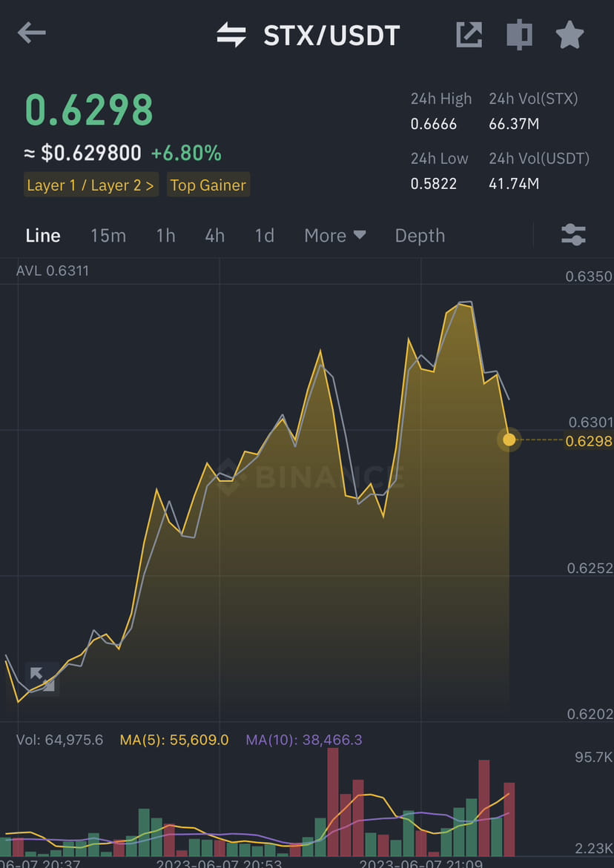The image size is (614, 868).
Task: Open the More timeframe dropdown
Action: click(335, 236)
